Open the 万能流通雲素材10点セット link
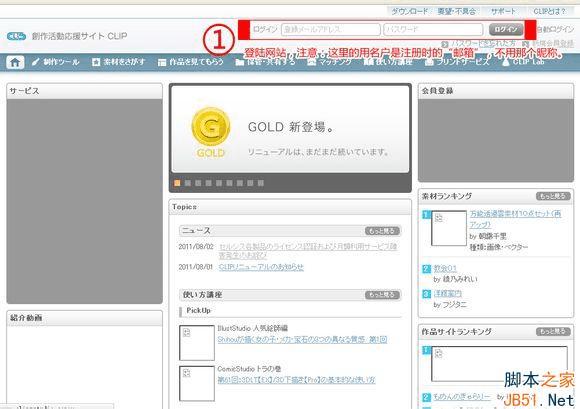The height and width of the screenshot is (409, 580). (515, 219)
